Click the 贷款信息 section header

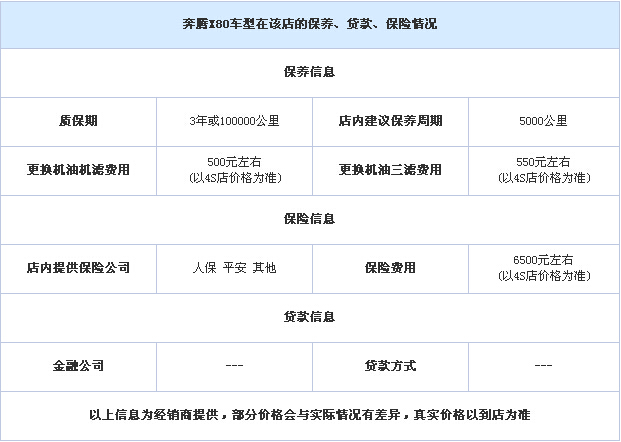[310, 317]
